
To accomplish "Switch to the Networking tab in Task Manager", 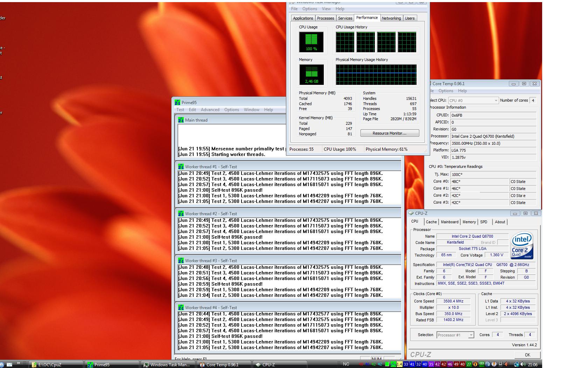I will 391,18.
